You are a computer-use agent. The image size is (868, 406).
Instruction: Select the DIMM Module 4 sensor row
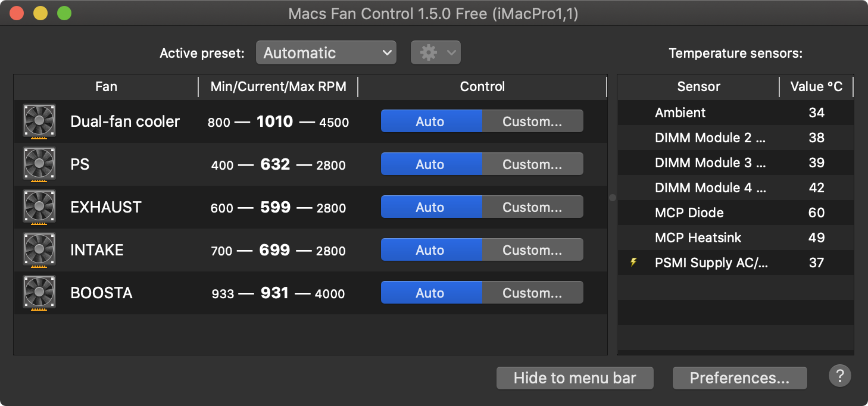click(x=735, y=188)
